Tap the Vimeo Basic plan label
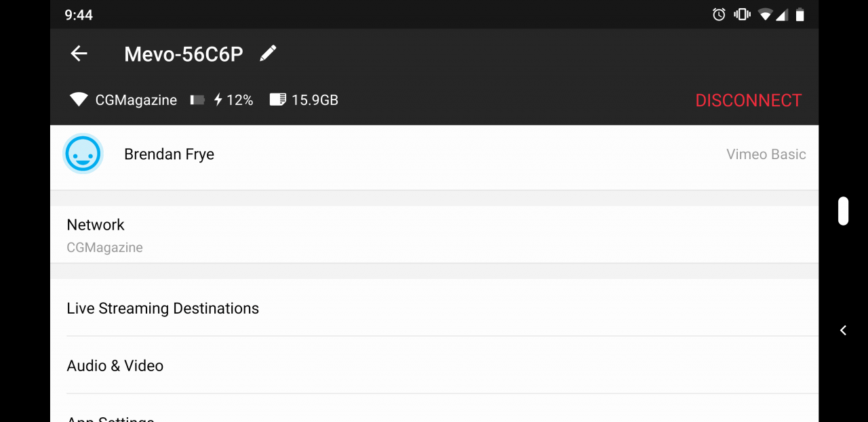Screen dimensions: 868x422 [766, 154]
